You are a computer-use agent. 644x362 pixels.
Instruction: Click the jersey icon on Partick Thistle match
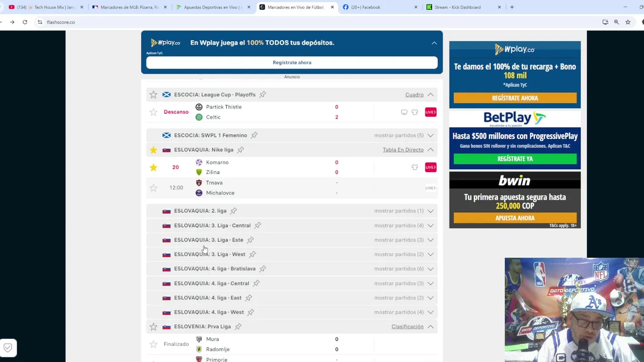pos(415,112)
